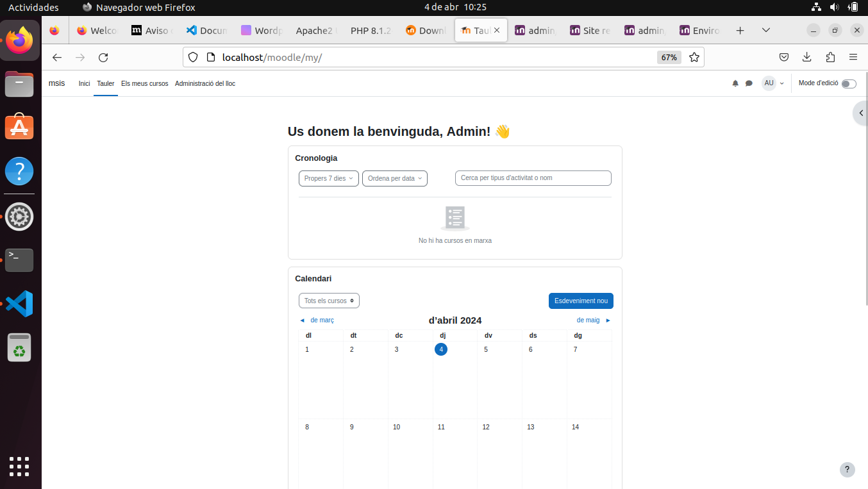Open the messages speech bubble icon

pyautogui.click(x=749, y=83)
